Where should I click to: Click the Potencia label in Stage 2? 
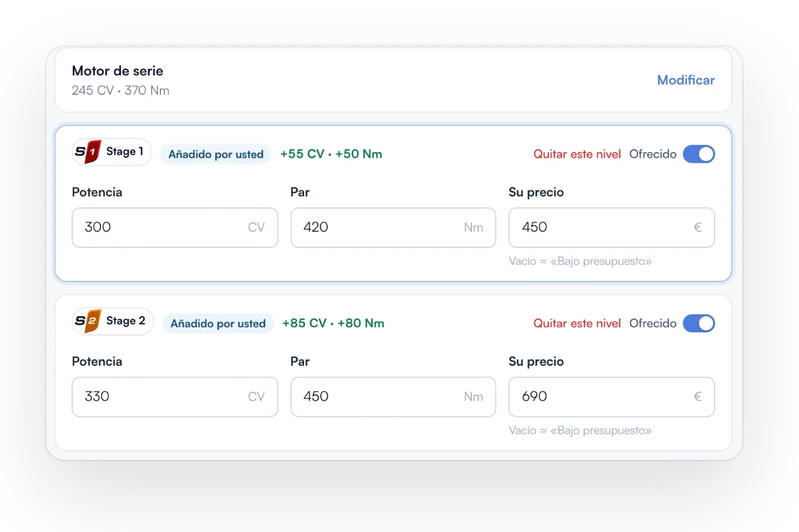tap(97, 362)
